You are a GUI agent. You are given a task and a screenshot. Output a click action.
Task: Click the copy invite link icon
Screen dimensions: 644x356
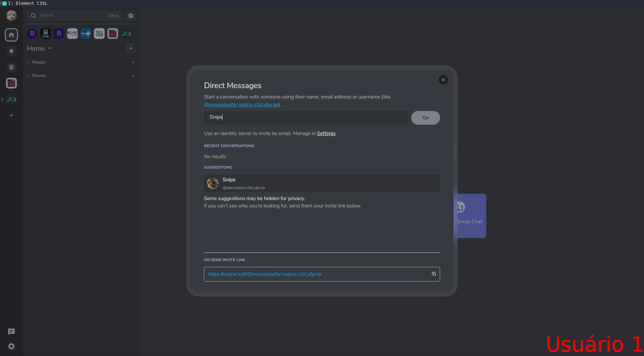tap(434, 274)
